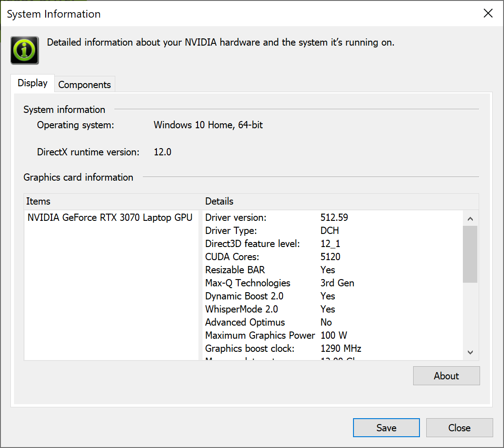Viewport: 504px width, 448px height.
Task: Switch to the Display tab
Action: pos(33,83)
